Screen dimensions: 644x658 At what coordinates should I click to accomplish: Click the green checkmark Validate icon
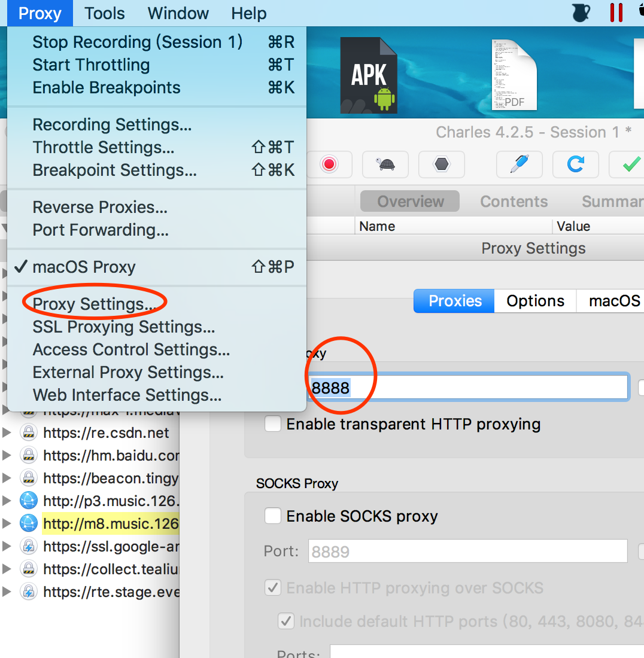coord(630,164)
